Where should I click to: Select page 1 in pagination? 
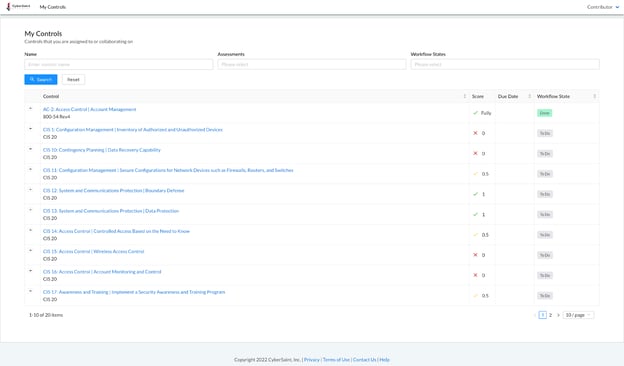(x=542, y=315)
